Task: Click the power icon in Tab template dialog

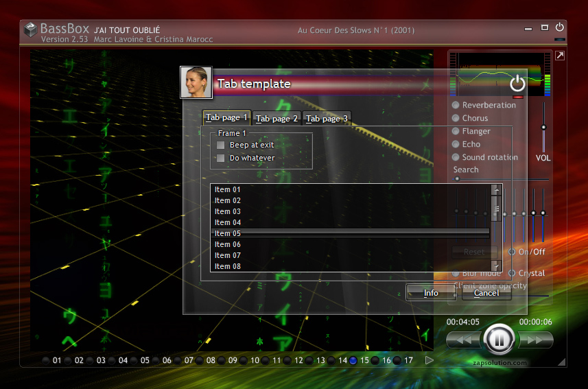Action: (517, 83)
